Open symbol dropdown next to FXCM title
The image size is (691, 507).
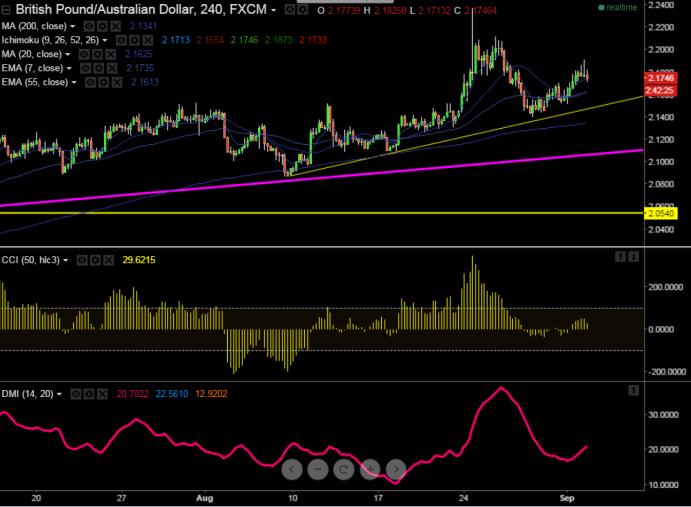click(274, 10)
